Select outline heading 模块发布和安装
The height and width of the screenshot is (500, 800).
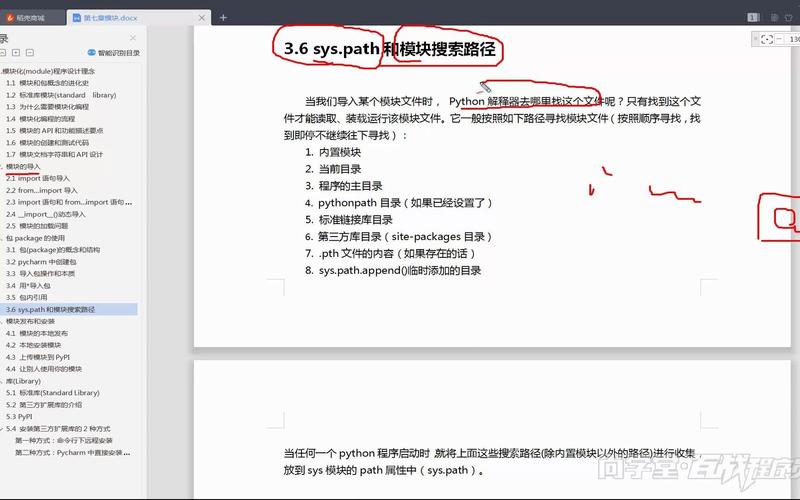[30, 321]
